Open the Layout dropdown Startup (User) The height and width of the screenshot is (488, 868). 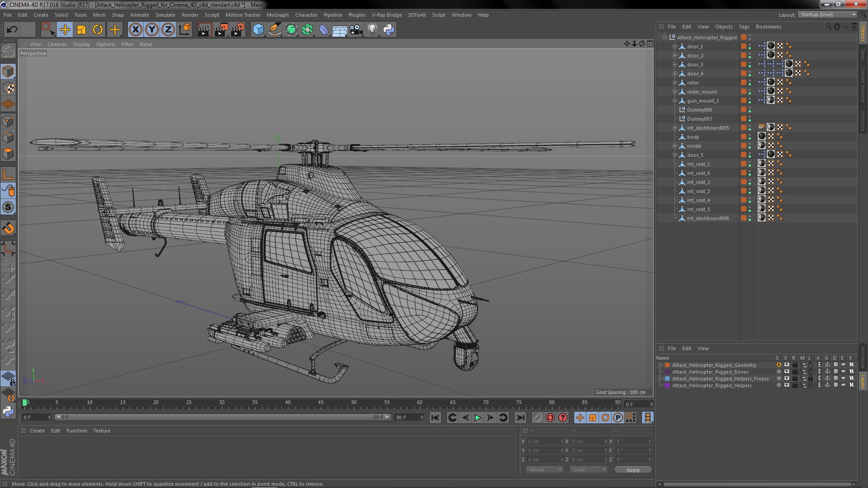tap(827, 14)
